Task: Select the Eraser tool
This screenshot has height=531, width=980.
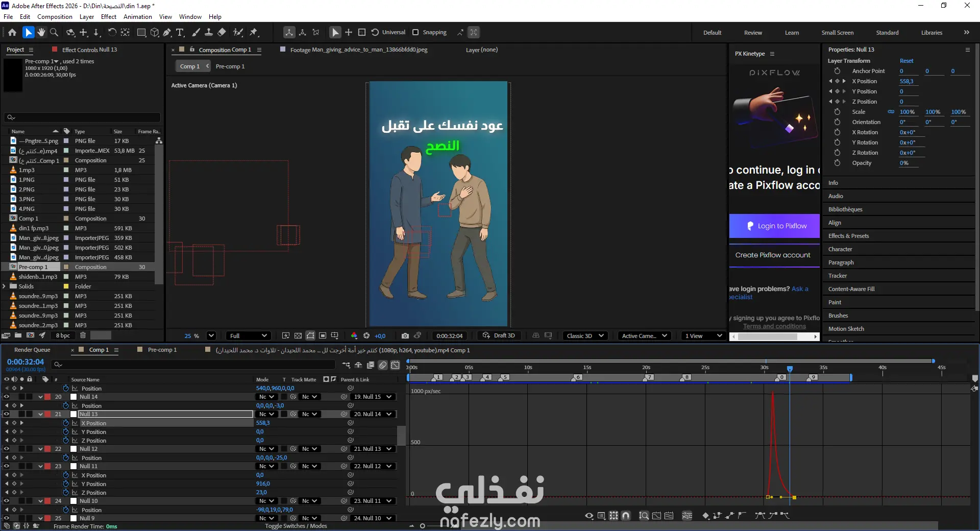Action: coord(222,33)
